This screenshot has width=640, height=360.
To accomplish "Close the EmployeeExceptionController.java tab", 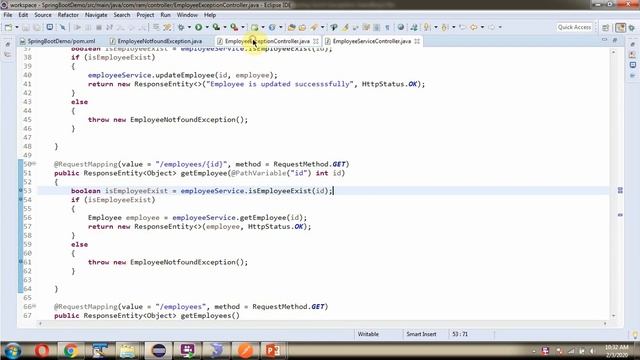I will (316, 41).
